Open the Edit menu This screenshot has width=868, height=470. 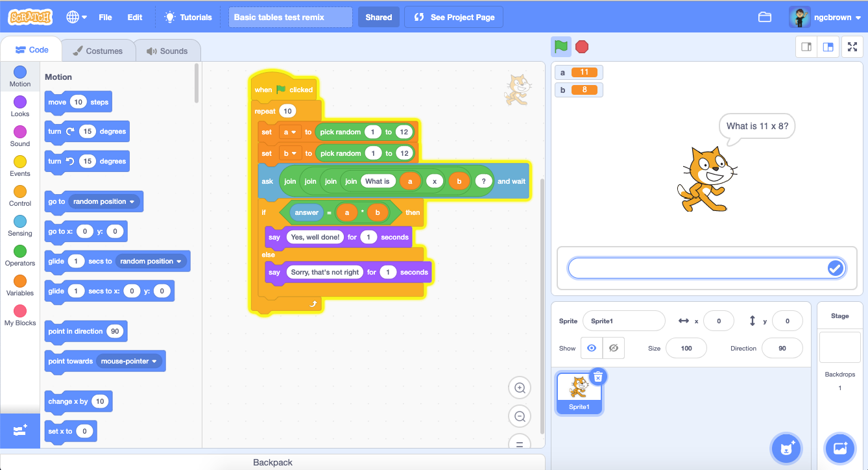click(x=135, y=17)
